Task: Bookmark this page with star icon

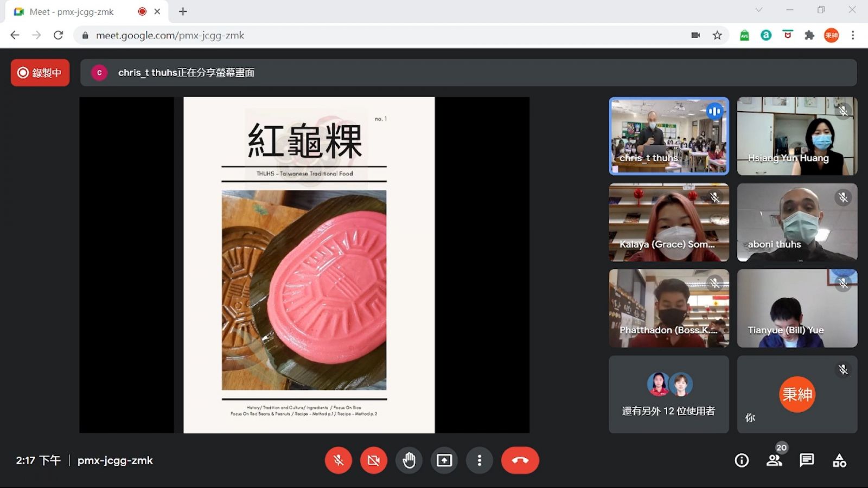Action: click(717, 35)
